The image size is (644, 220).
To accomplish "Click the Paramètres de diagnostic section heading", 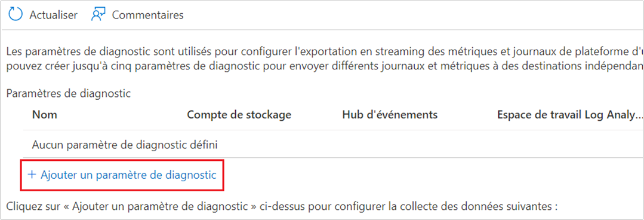I will [69, 94].
